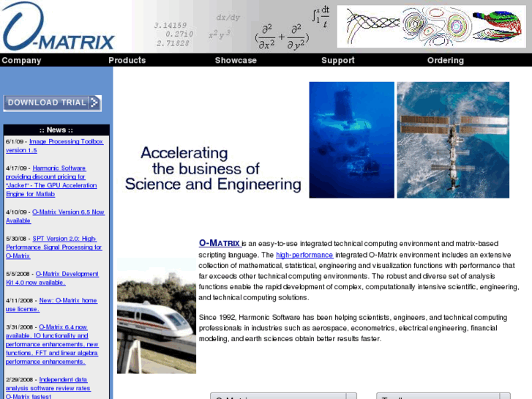Click the 'Since 1992, Harmonic Software' paragraph
Screen dimensions: 532x399
point(353,328)
